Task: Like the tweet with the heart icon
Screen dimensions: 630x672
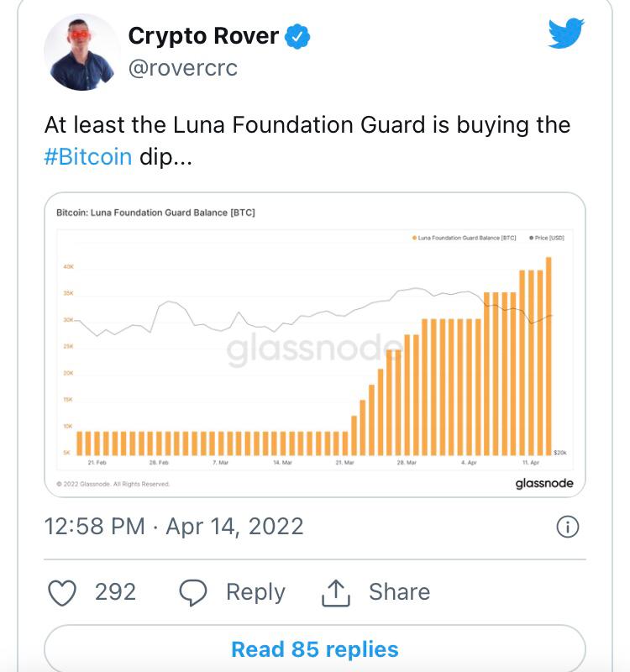Action: point(63,592)
